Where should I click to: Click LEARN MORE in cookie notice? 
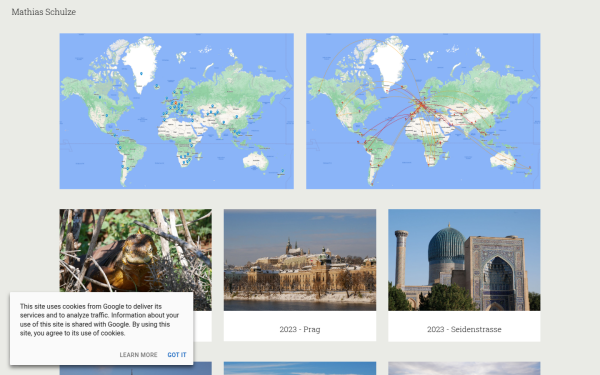(x=138, y=355)
